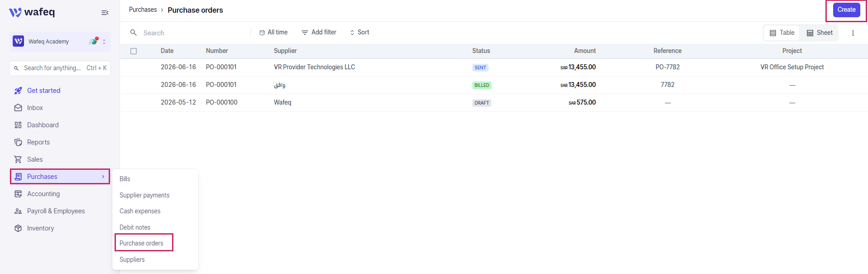The width and height of the screenshot is (868, 274).
Task: Open the VR Provider Technologies LLC order
Action: coord(314,67)
